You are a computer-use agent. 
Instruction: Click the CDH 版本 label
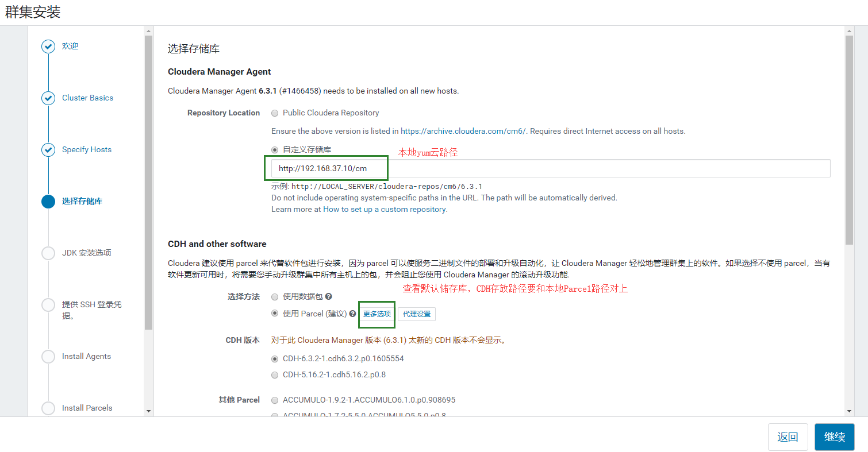click(x=243, y=341)
